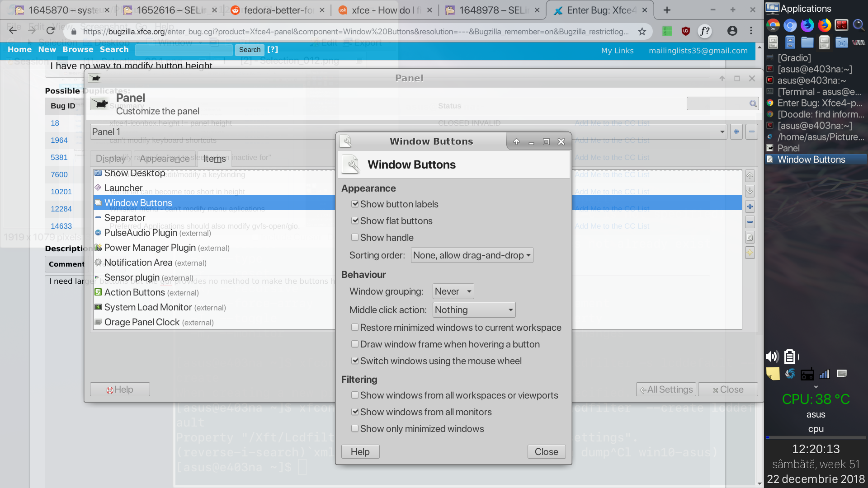The width and height of the screenshot is (868, 488).
Task: Enable Show handle option
Action: (x=355, y=238)
